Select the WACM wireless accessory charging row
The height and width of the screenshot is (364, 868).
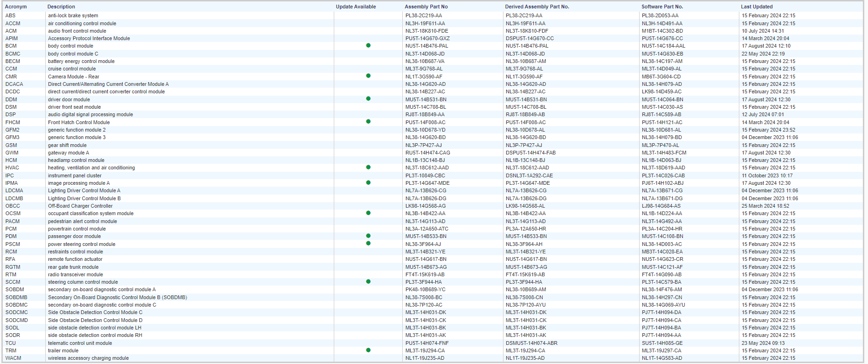(88, 358)
